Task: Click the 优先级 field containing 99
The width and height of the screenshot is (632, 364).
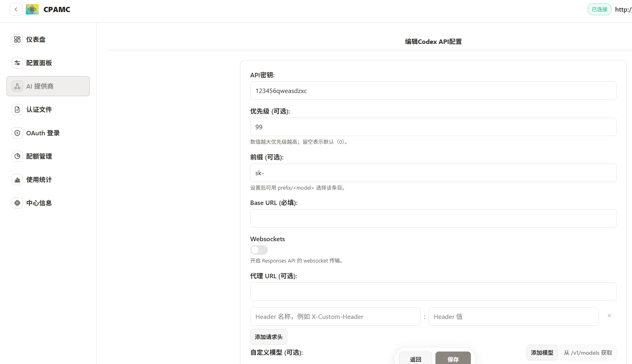Action: tap(433, 127)
